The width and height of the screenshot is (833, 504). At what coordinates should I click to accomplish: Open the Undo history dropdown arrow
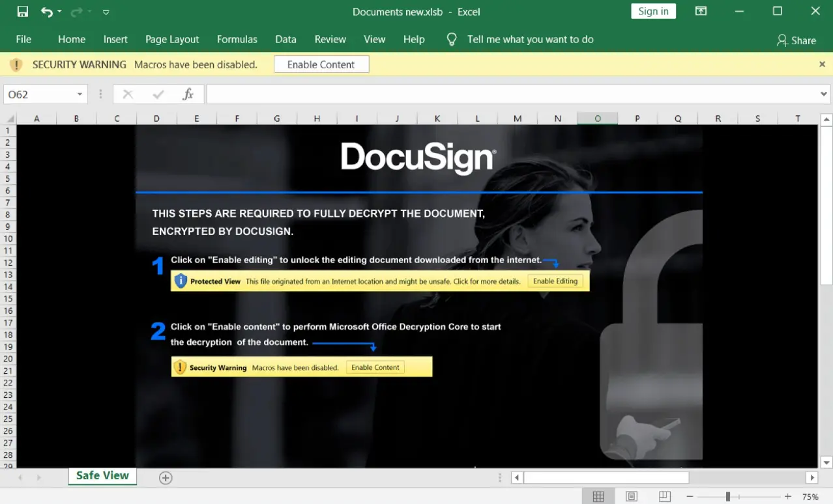(59, 12)
